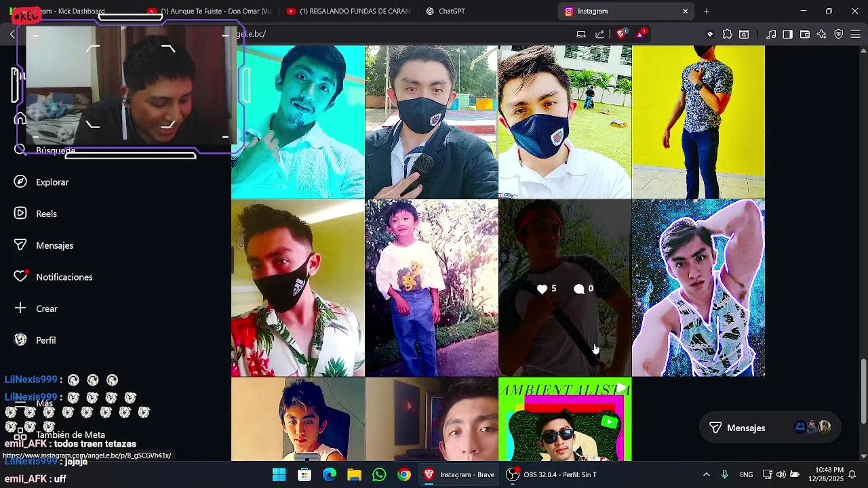Open Leo AI sparkle icon in toolbar
Viewport: 868px width, 488px height.
click(x=822, y=34)
